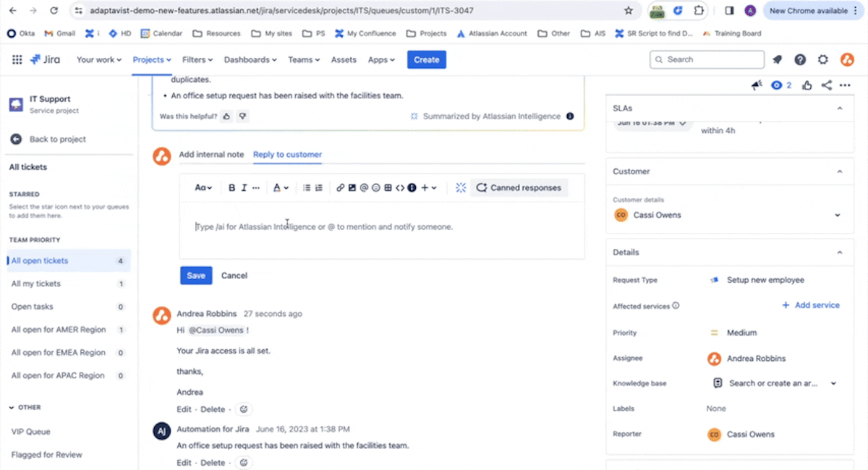Open the issue actions ellipsis menu
This screenshot has width=868, height=470.
pyautogui.click(x=845, y=85)
